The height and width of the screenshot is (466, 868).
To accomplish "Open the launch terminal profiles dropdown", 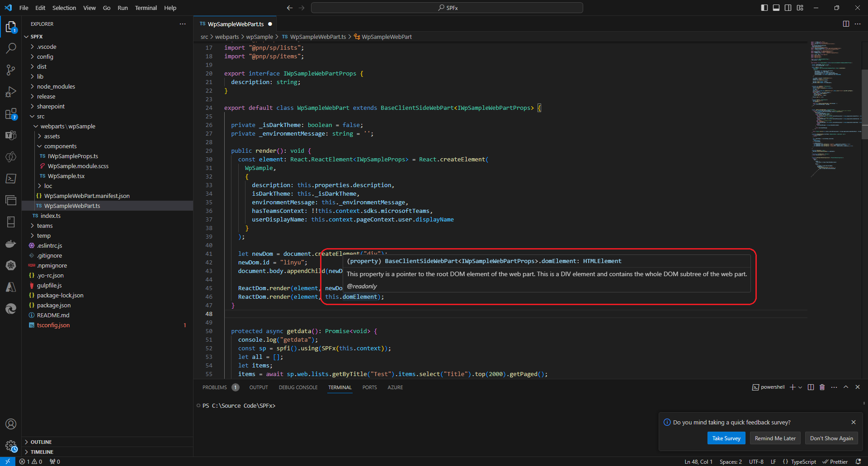I will [800, 387].
